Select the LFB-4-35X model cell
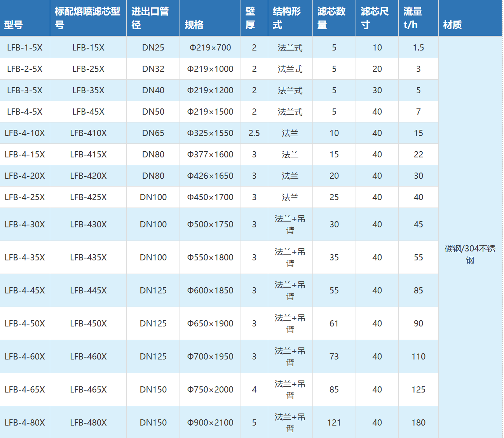Screen dimensions: 504x438 [25, 257]
